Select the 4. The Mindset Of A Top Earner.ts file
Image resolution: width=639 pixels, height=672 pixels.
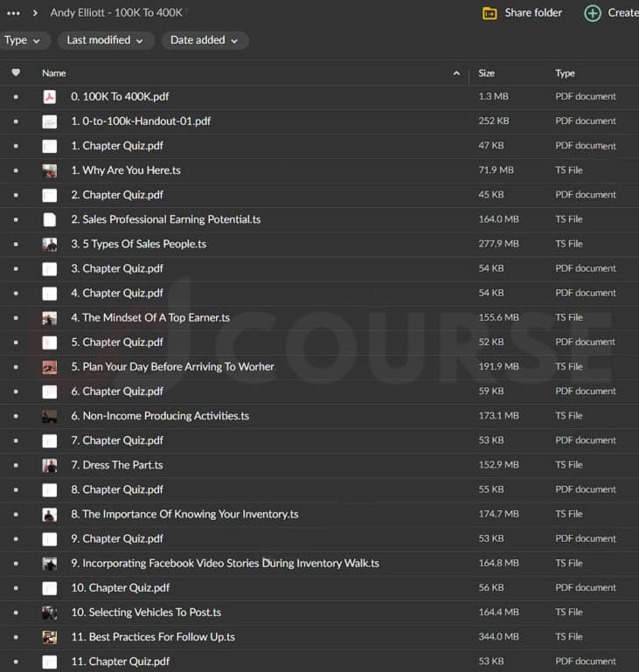pyautogui.click(x=150, y=317)
